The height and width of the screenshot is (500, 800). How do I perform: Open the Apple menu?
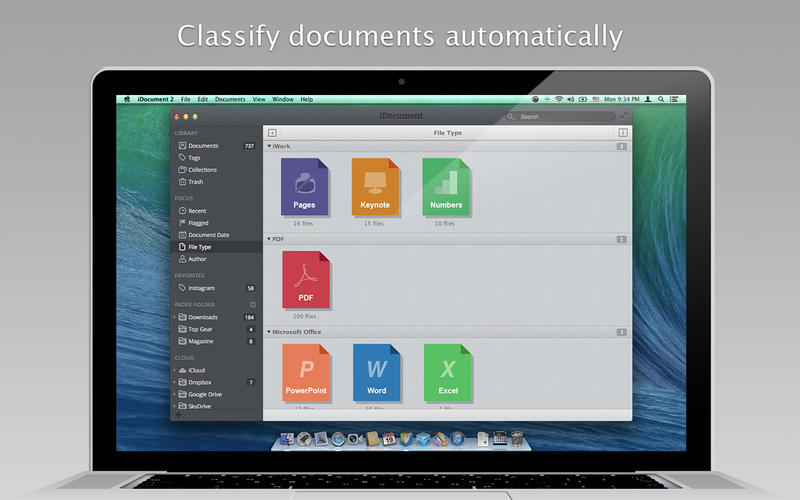pyautogui.click(x=127, y=99)
